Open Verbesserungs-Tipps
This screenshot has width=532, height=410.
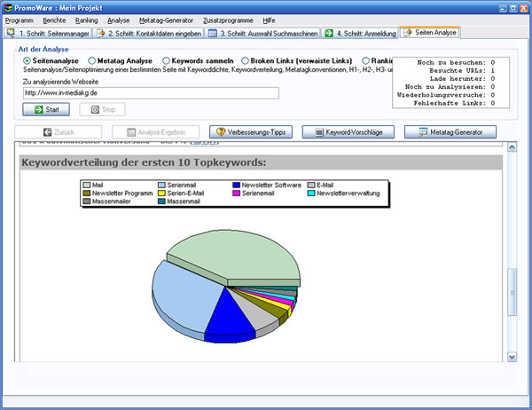[251, 132]
